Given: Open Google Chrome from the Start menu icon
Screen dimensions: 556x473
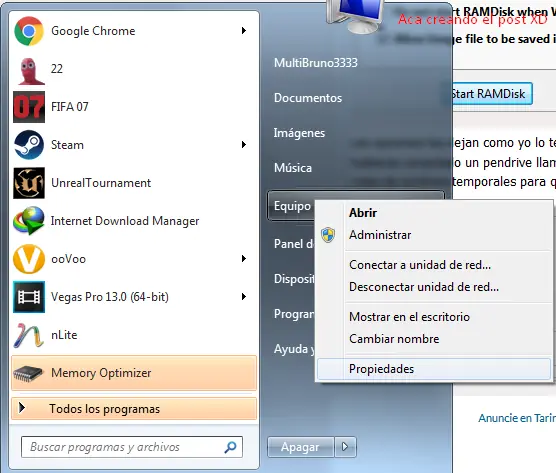Looking at the screenshot, I should [29, 31].
